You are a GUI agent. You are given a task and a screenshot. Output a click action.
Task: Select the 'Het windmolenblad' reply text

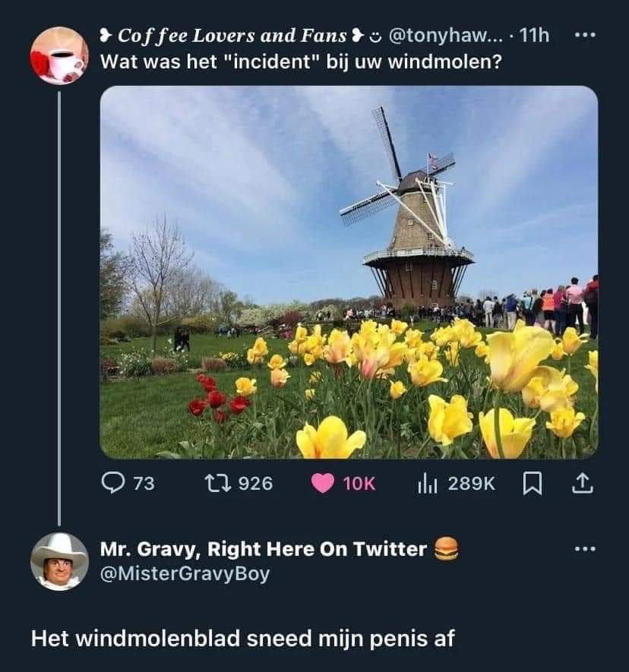(x=242, y=638)
